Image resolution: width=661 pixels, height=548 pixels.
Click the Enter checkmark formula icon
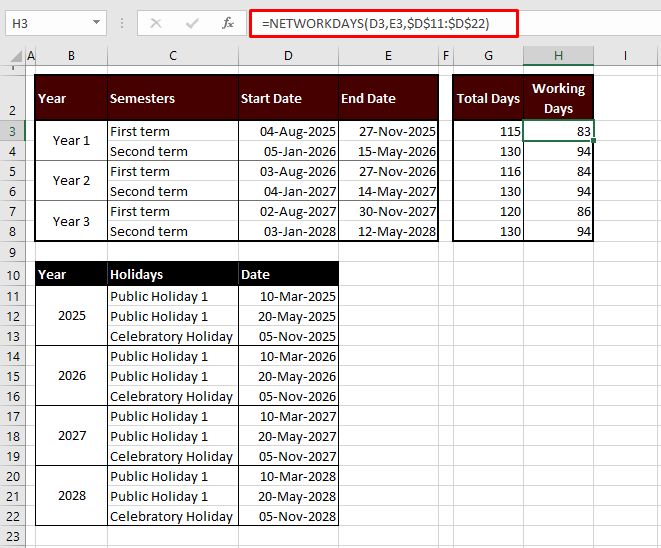pos(192,22)
